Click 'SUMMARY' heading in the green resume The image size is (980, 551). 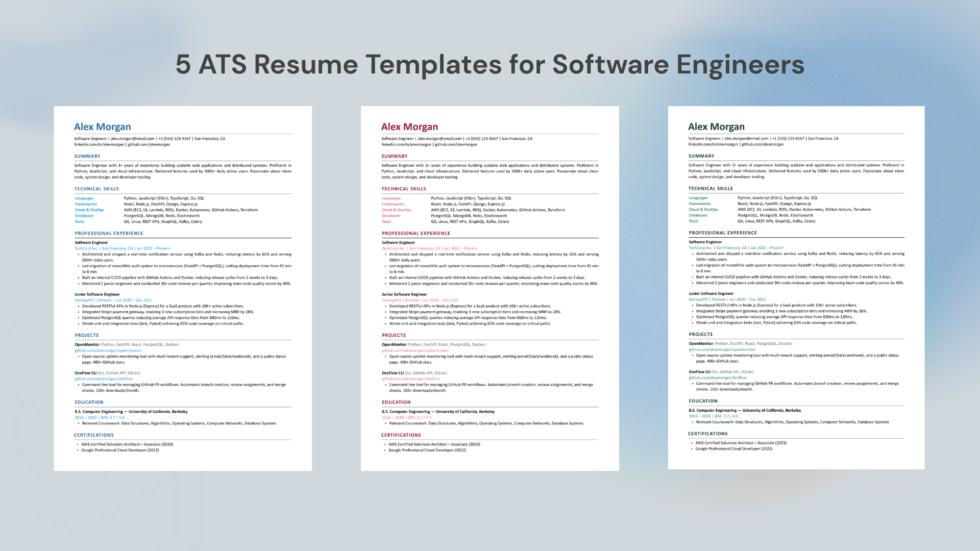(701, 156)
